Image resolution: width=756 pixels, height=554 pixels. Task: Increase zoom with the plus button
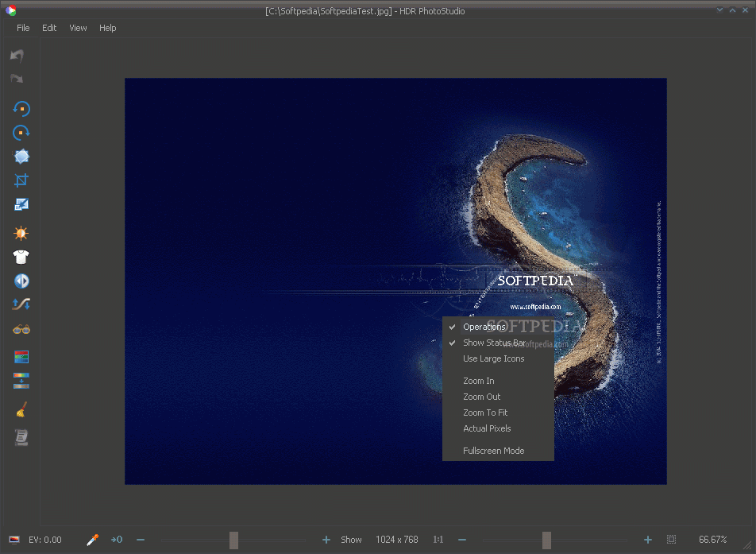pos(648,540)
